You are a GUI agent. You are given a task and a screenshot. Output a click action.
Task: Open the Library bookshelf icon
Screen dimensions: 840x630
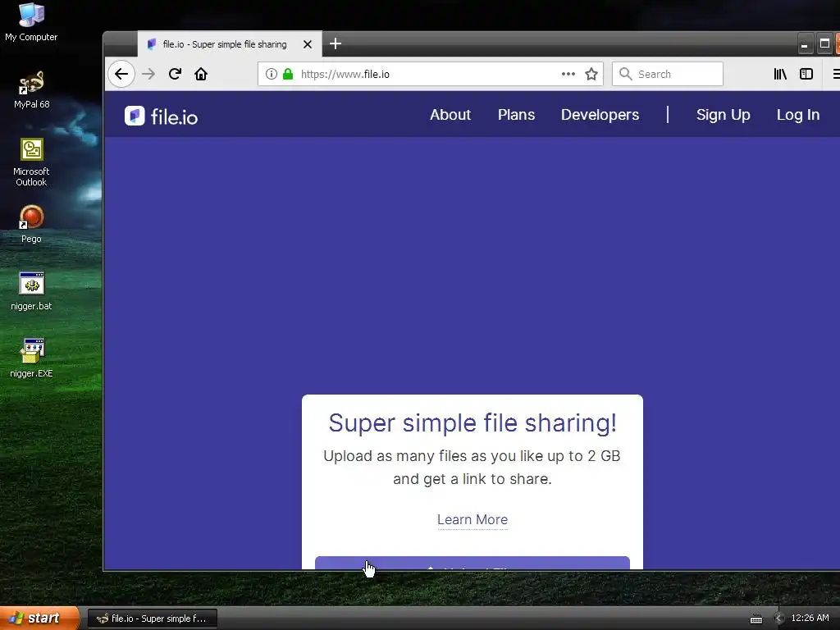tap(780, 74)
